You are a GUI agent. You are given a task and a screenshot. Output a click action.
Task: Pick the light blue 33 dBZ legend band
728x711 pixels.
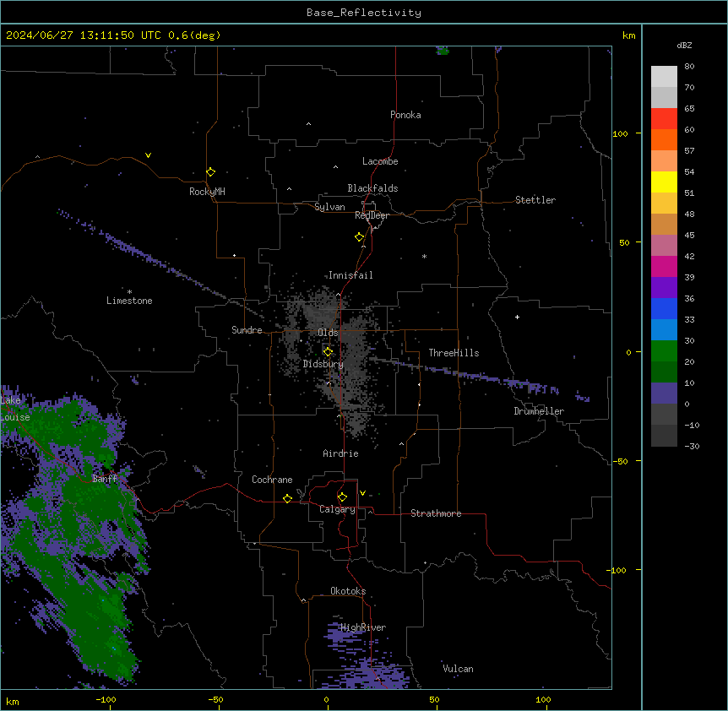tap(664, 330)
